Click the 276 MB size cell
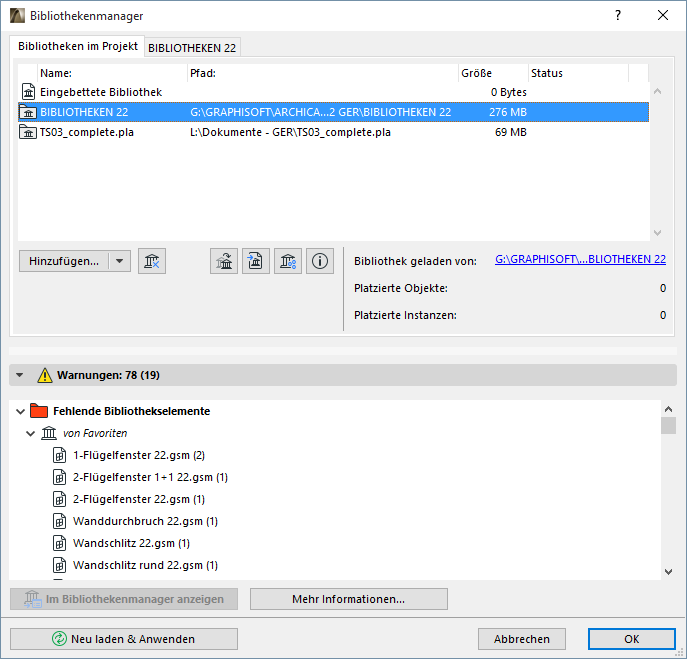The width and height of the screenshot is (687, 659). (x=508, y=112)
